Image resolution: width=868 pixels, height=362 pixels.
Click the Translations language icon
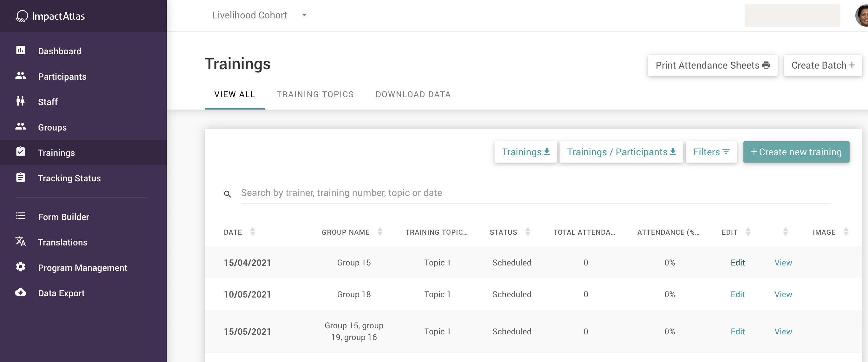(21, 242)
